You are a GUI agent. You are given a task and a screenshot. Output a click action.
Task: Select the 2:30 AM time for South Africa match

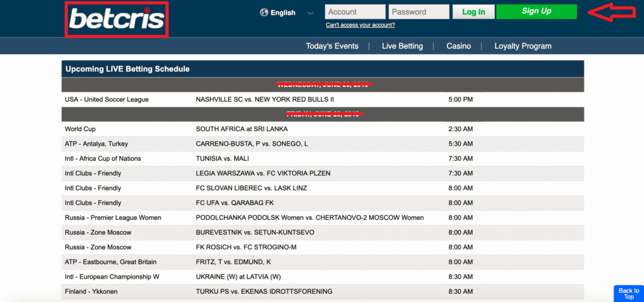pyautogui.click(x=460, y=129)
